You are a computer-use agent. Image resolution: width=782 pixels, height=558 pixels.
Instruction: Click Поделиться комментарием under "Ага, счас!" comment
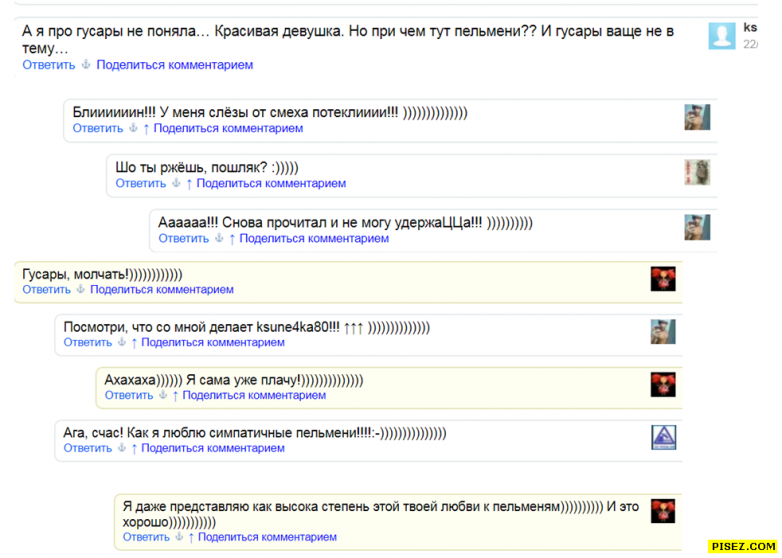point(213,449)
